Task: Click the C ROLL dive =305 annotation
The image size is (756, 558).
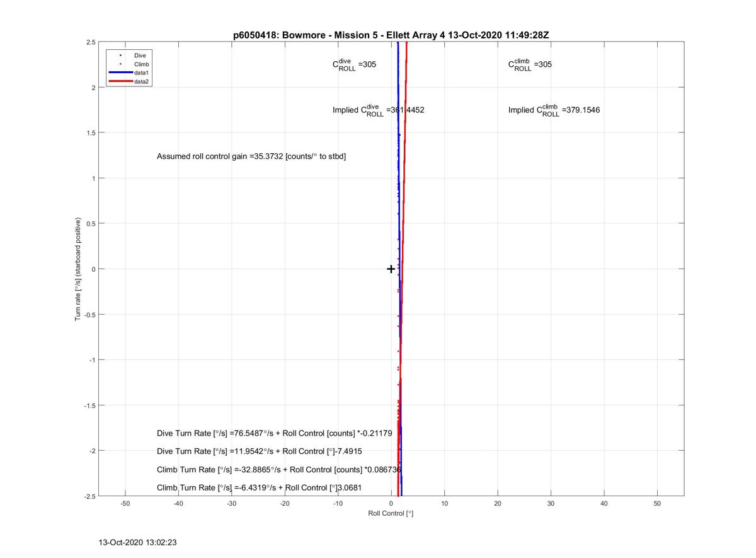Action: coord(354,64)
